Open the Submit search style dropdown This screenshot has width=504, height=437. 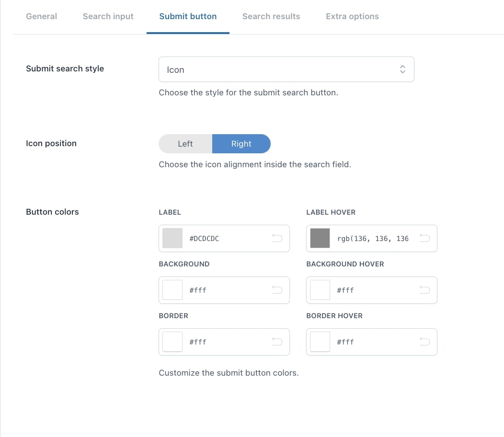[x=286, y=69]
